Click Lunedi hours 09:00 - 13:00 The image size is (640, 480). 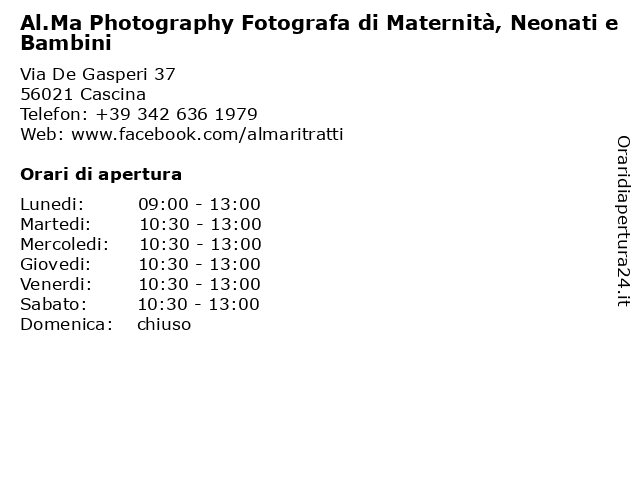[199, 204]
